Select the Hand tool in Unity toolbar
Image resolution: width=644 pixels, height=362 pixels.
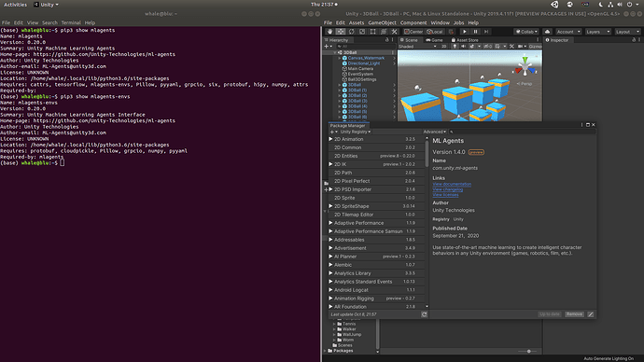(x=329, y=32)
